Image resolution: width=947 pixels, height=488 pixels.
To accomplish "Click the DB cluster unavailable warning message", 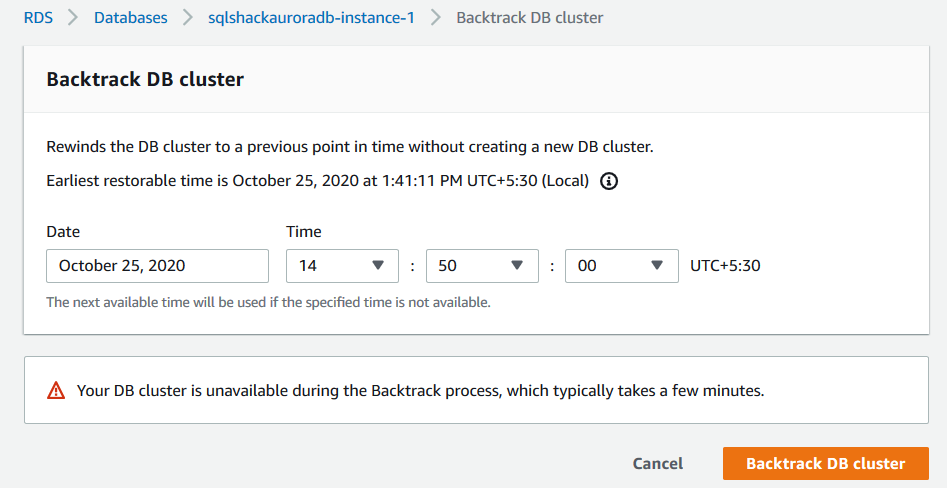I will pyautogui.click(x=420, y=390).
